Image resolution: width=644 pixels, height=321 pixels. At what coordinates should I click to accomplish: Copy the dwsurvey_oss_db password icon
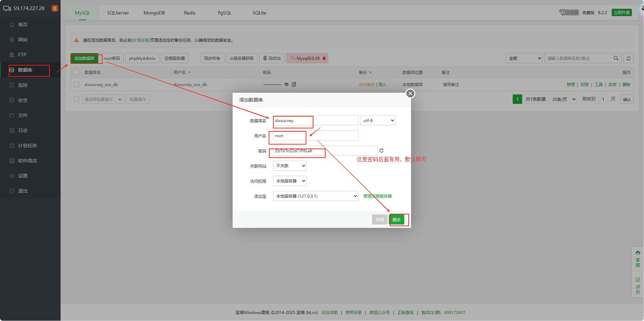click(x=294, y=84)
